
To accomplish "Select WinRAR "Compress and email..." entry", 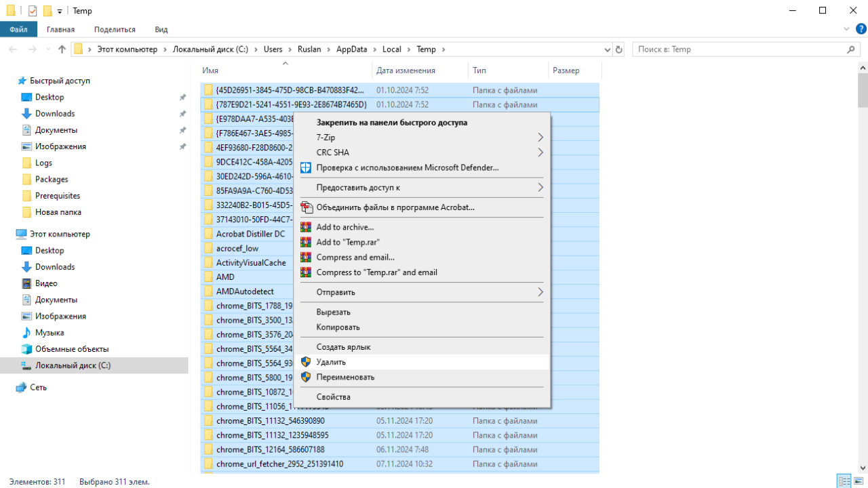I will coord(421,258).
